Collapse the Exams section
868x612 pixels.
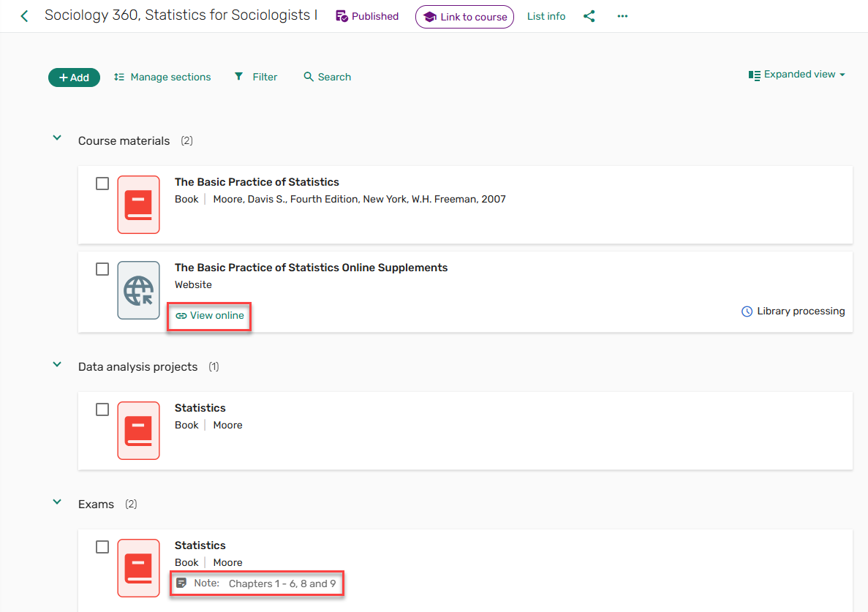click(57, 502)
